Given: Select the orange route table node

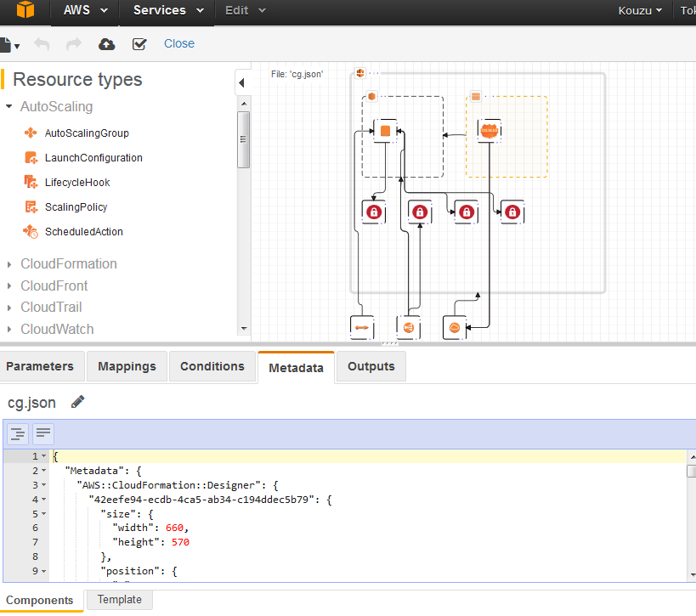Looking at the screenshot, I should (489, 131).
